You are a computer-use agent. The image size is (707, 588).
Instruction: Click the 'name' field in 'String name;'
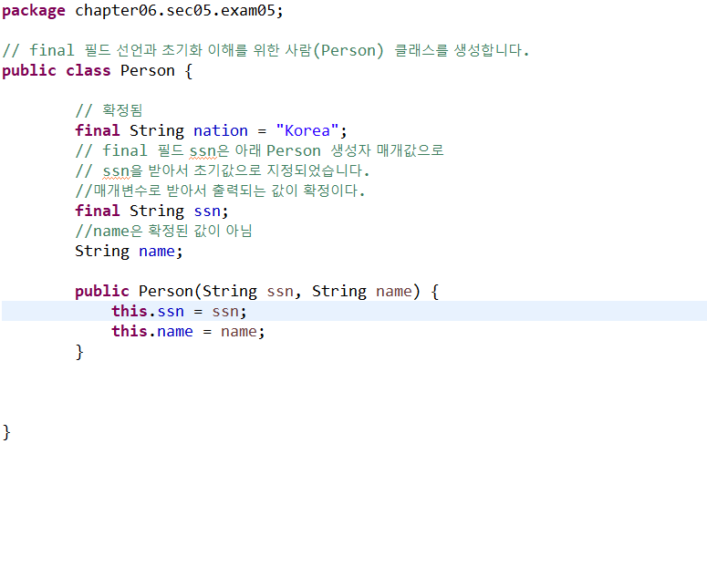[157, 251]
